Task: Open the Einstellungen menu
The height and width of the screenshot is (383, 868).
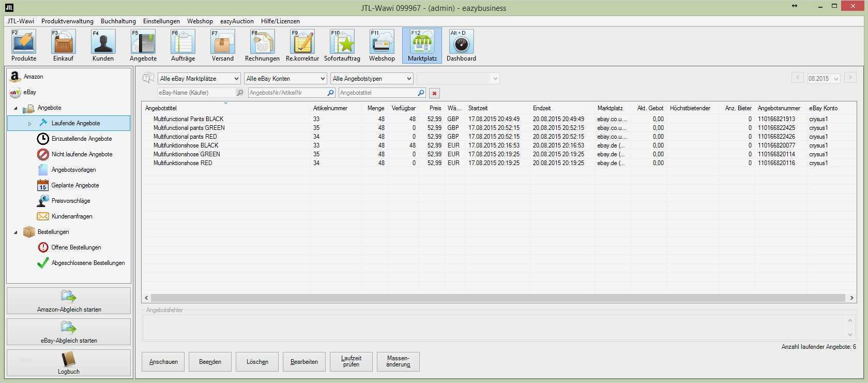Action: [x=161, y=21]
